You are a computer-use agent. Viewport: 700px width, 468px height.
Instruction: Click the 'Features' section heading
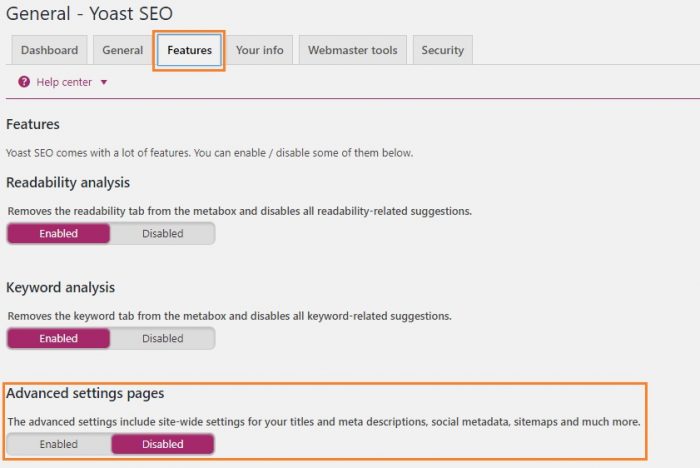(33, 124)
